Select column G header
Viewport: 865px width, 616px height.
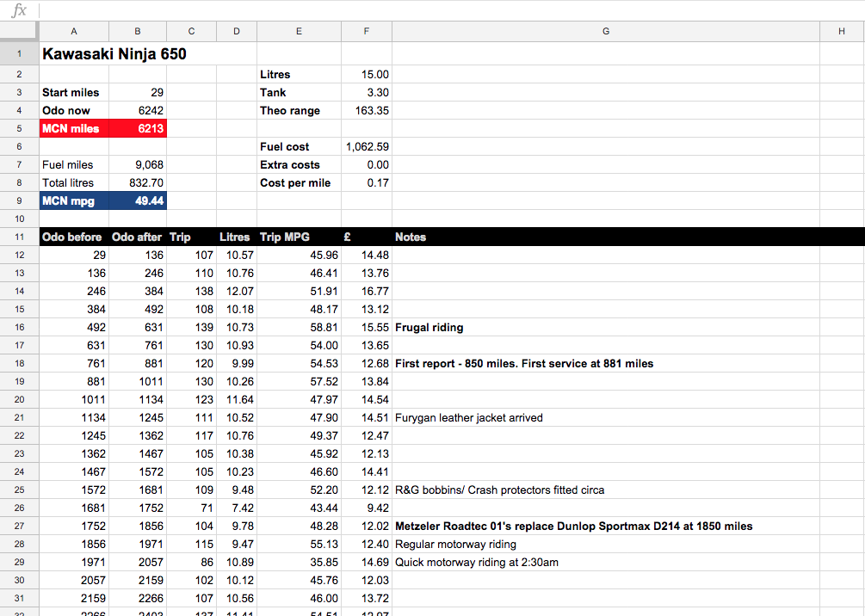(x=606, y=32)
